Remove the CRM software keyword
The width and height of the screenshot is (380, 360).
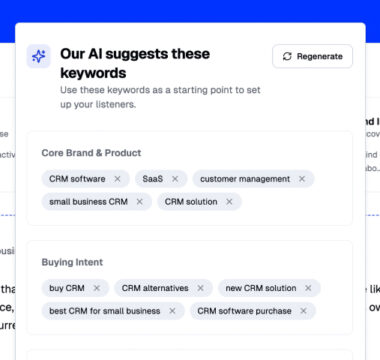coord(117,179)
